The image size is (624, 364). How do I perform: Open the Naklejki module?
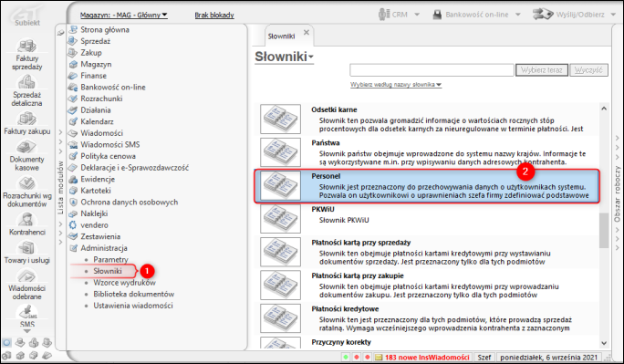click(x=94, y=213)
